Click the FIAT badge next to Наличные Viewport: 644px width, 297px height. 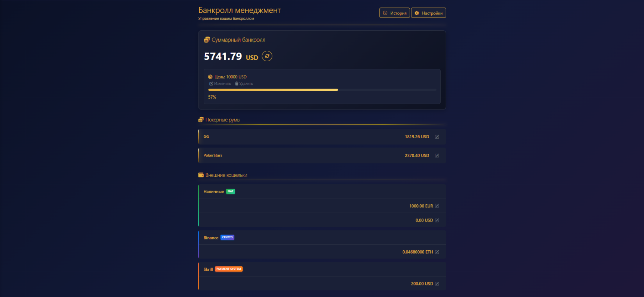(x=231, y=191)
